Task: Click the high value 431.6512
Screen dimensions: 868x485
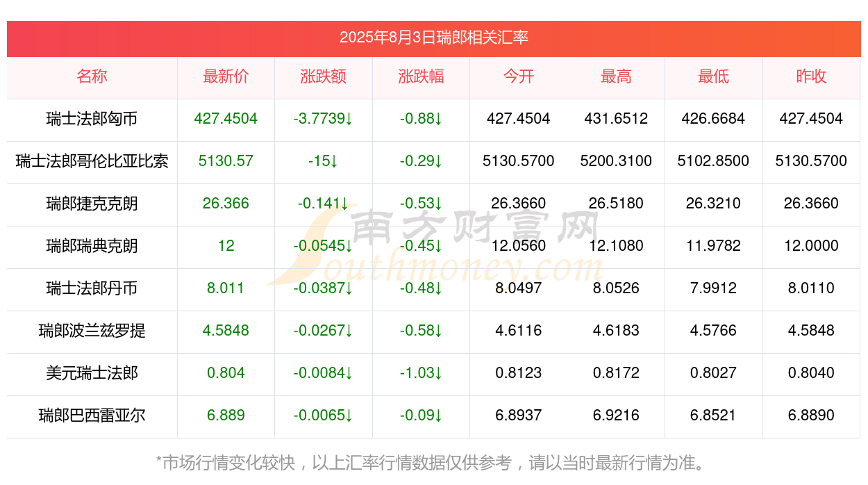Action: tap(616, 119)
